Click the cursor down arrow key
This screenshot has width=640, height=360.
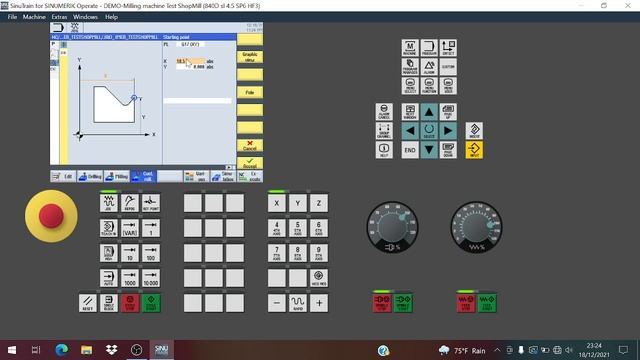[429, 150]
